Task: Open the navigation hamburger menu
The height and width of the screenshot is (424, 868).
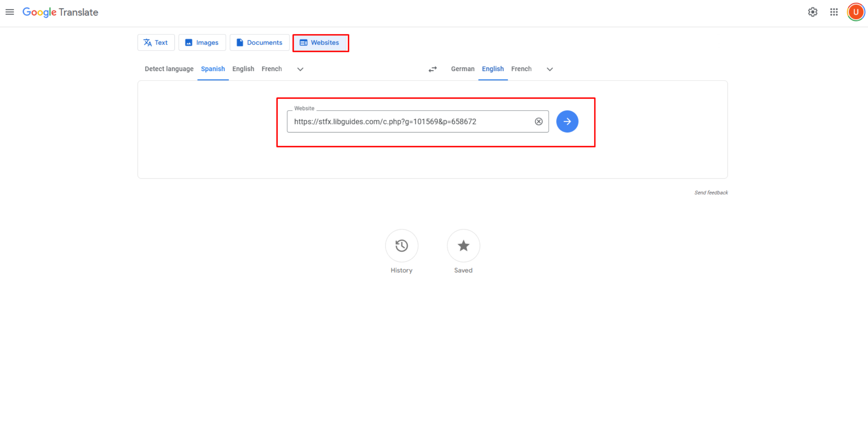Action: pos(10,12)
